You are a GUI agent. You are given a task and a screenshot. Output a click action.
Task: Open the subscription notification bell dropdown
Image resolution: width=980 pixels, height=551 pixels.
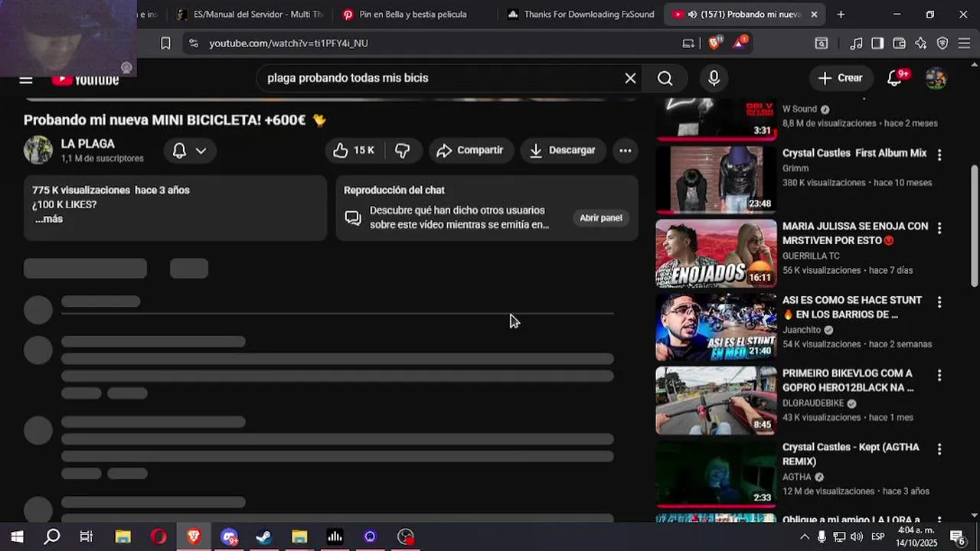[190, 151]
